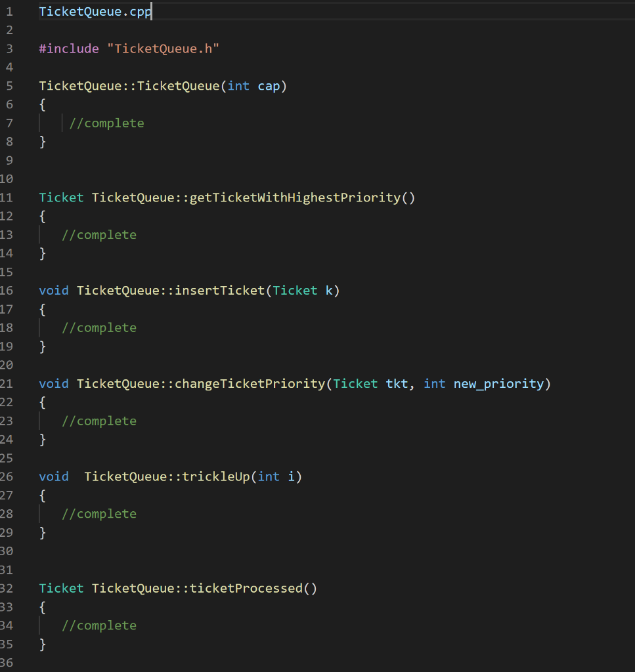Click the //complete comment on line 13
This screenshot has width=635, height=672.
99,235
